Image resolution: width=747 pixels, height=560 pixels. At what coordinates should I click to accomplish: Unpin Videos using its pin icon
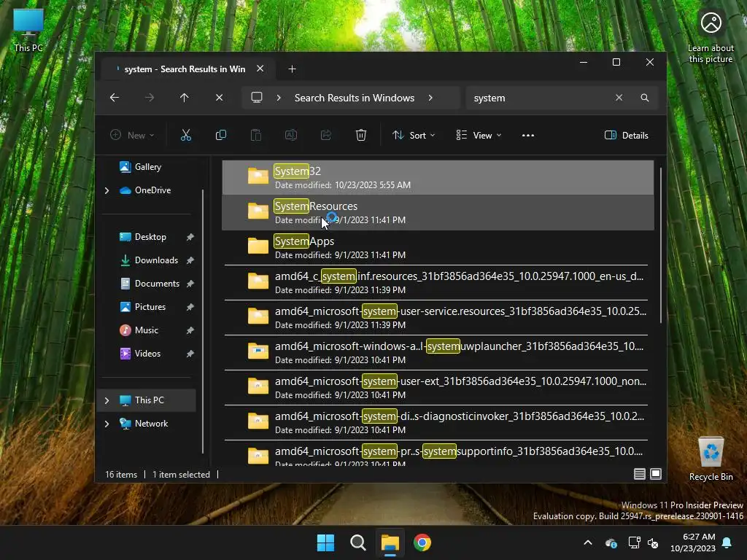click(x=190, y=354)
